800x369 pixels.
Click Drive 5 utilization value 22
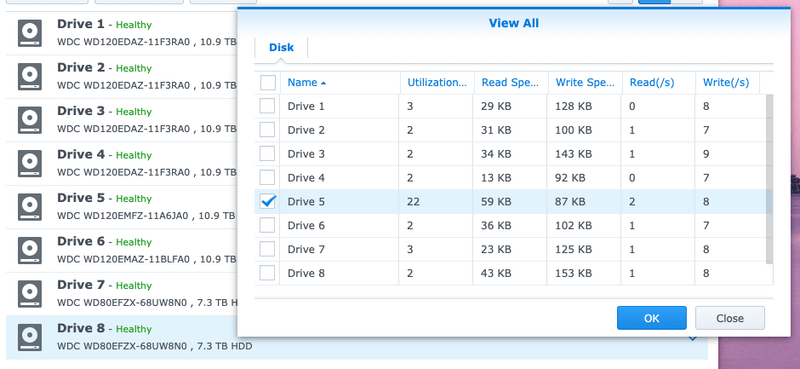coord(413,202)
